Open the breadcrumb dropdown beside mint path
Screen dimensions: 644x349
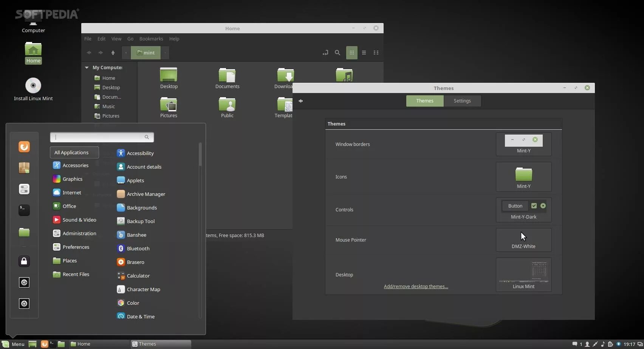pyautogui.click(x=165, y=53)
